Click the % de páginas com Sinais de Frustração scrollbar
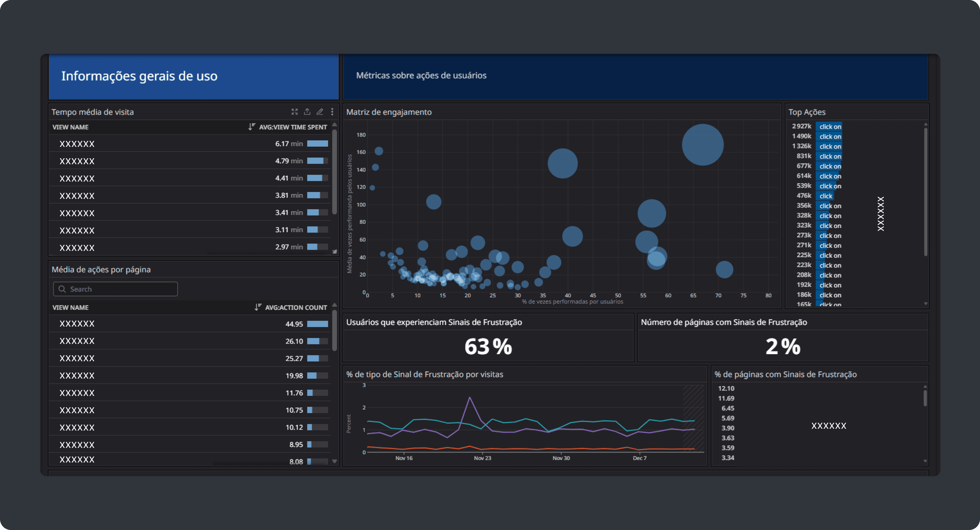The width and height of the screenshot is (980, 530). pyautogui.click(x=925, y=398)
